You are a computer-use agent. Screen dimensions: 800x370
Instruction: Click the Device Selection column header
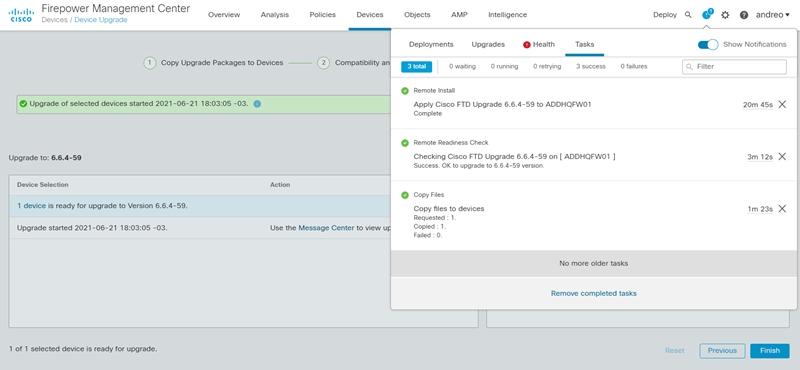43,185
